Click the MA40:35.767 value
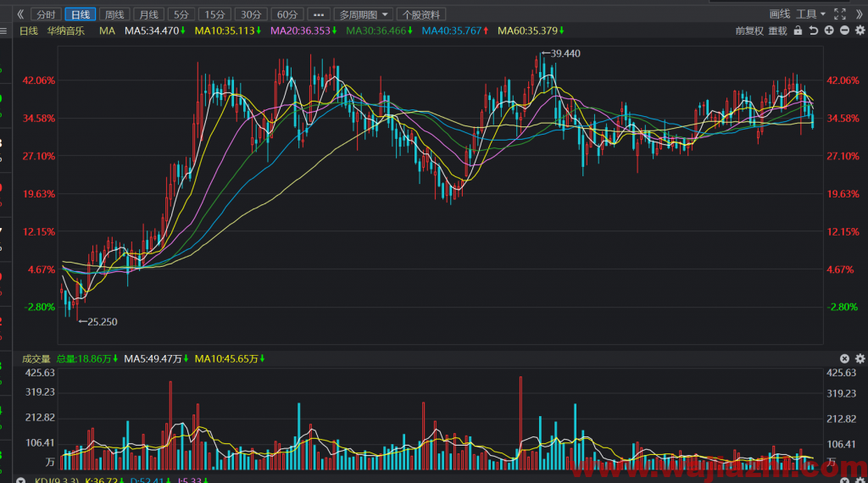The image size is (868, 483). click(455, 31)
